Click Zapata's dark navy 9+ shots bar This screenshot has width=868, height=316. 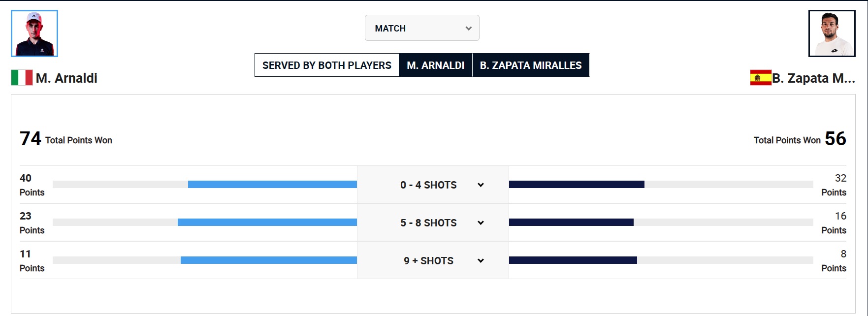click(x=573, y=260)
